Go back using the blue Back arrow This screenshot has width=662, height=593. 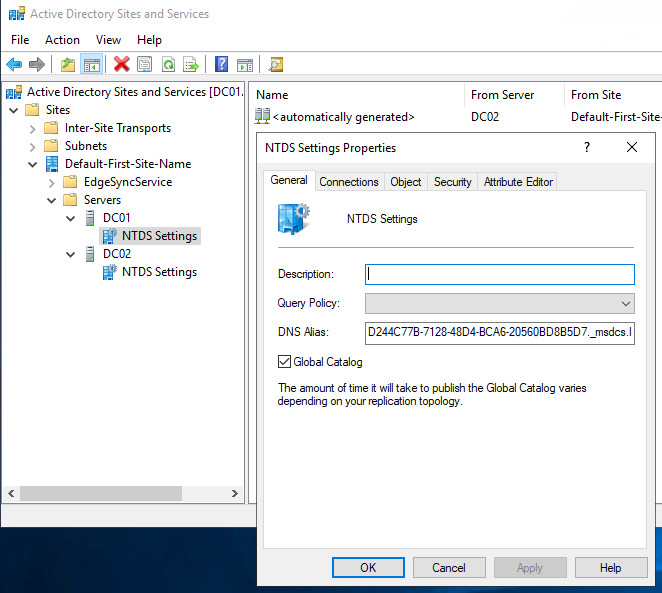click(14, 65)
